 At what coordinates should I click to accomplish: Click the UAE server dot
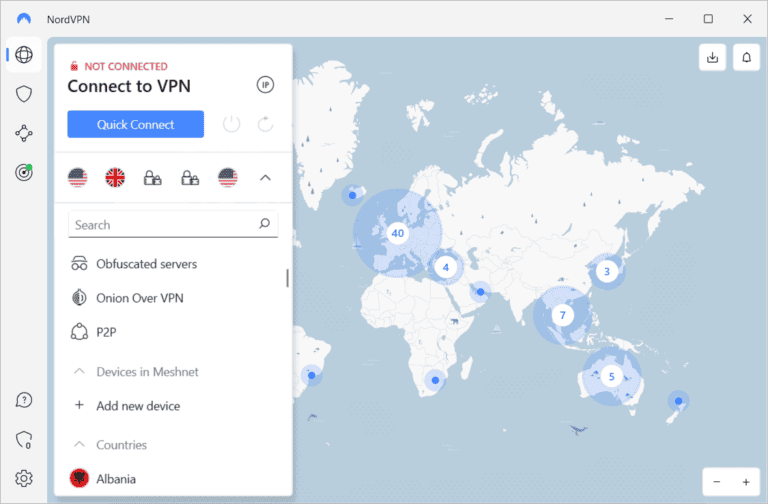pyautogui.click(x=480, y=292)
